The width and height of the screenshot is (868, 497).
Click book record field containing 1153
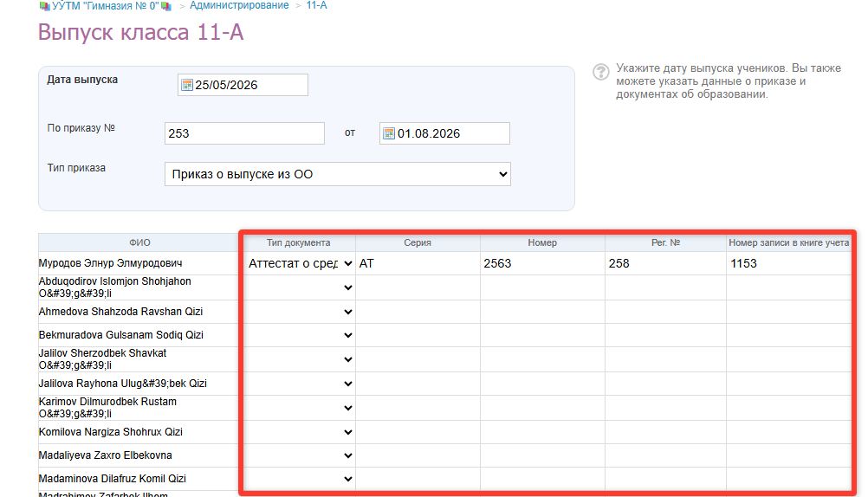coord(789,263)
